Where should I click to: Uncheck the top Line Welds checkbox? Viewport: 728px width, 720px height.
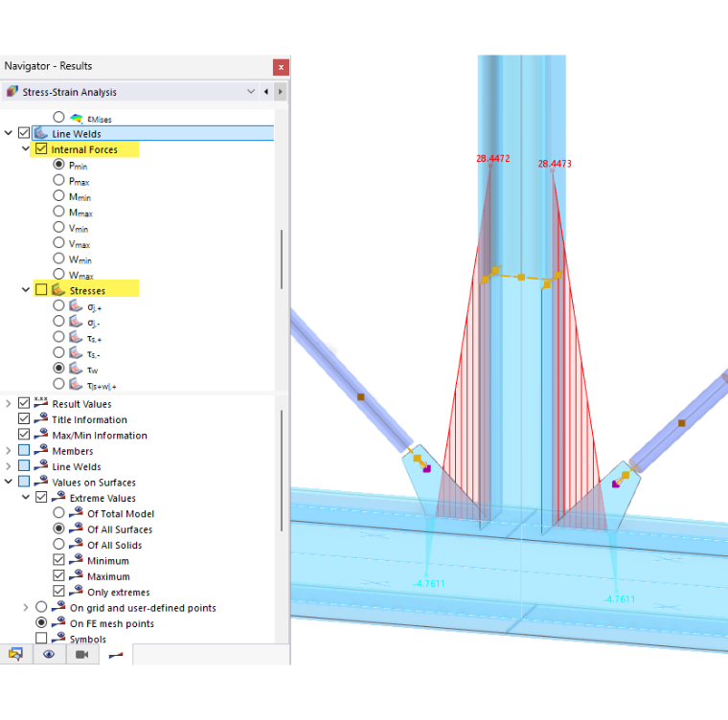click(24, 133)
